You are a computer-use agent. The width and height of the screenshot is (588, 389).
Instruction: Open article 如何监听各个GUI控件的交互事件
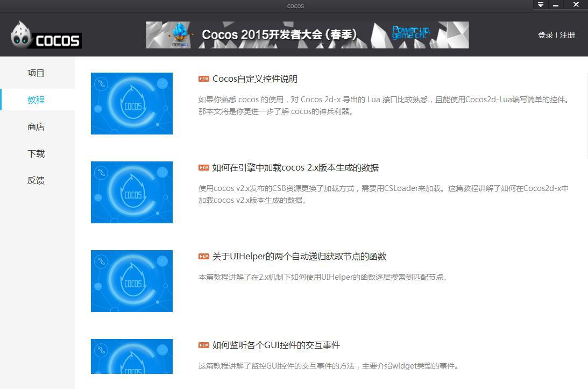[x=276, y=345]
